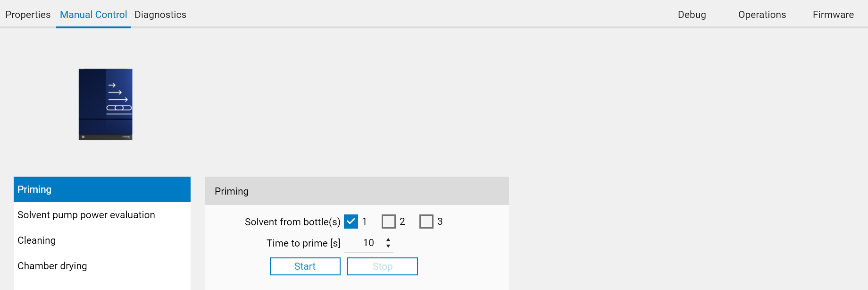Select Priming in the left list
The height and width of the screenshot is (290, 868).
[102, 189]
